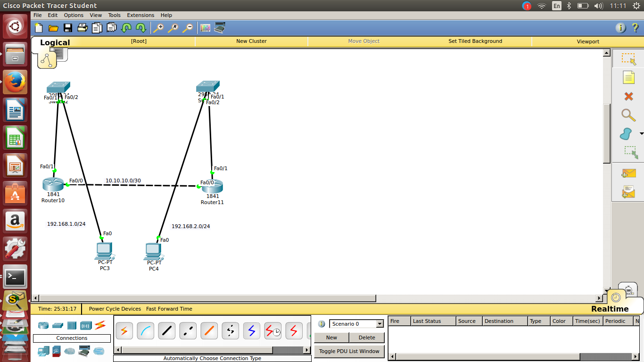Select the Place Note tool
The height and width of the screenshot is (362, 644).
[x=629, y=77]
